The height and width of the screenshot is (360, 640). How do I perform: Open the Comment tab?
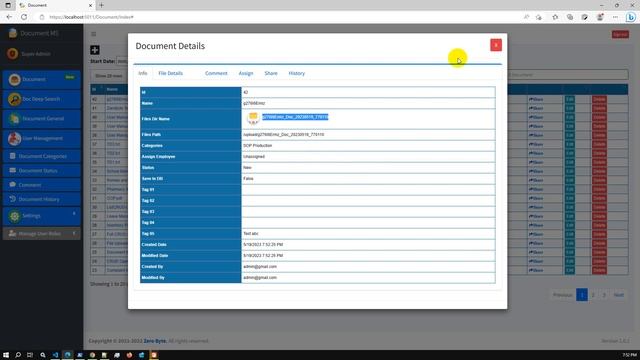[x=216, y=73]
